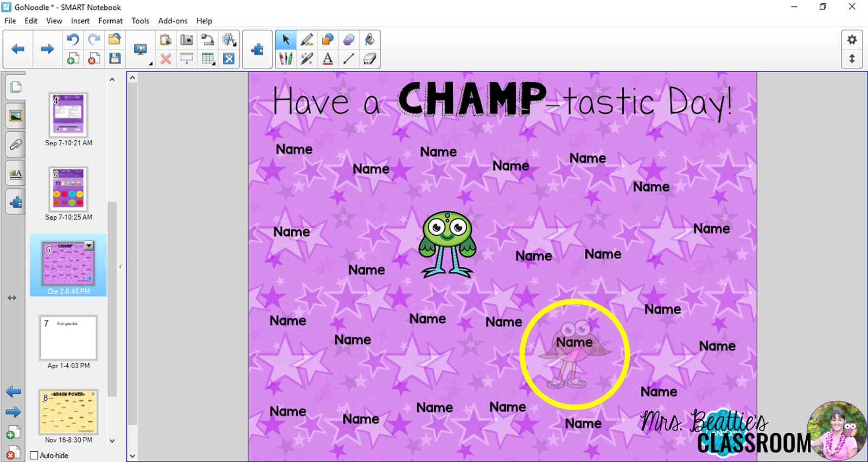Select the Lines tool
This screenshot has height=462, width=868.
click(349, 59)
